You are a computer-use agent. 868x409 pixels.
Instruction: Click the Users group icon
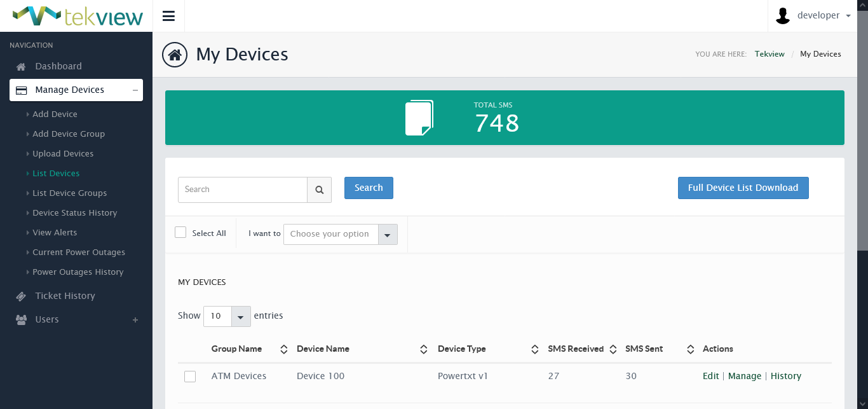21,320
